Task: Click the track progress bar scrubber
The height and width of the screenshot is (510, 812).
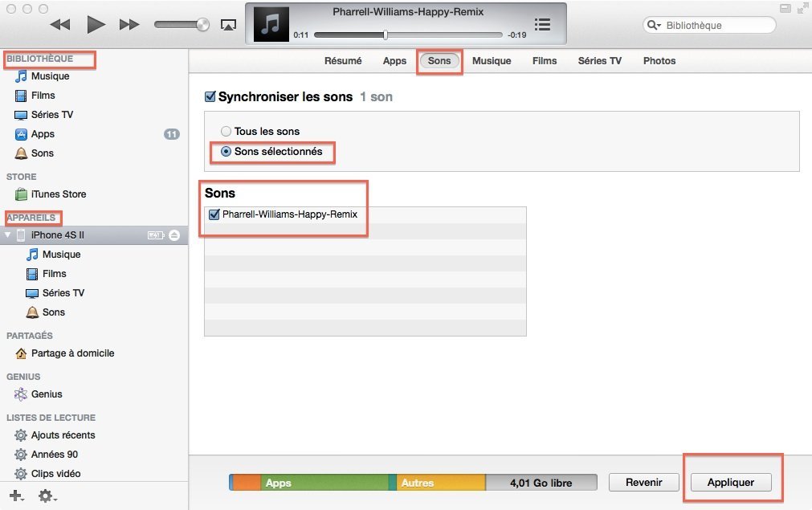Action: (x=386, y=35)
